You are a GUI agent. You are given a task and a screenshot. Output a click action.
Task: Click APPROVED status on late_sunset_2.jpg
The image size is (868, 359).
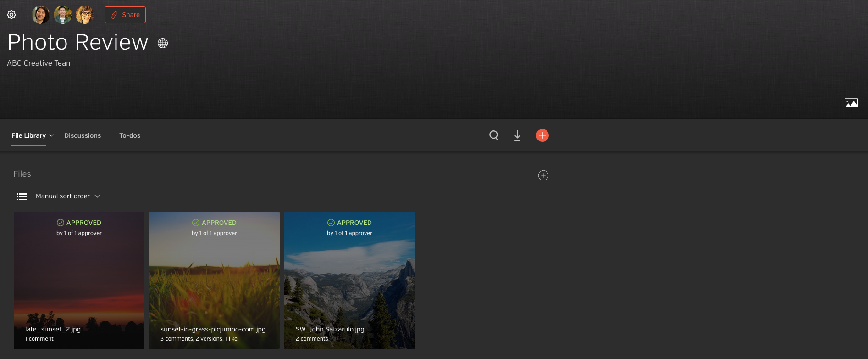[x=79, y=223]
